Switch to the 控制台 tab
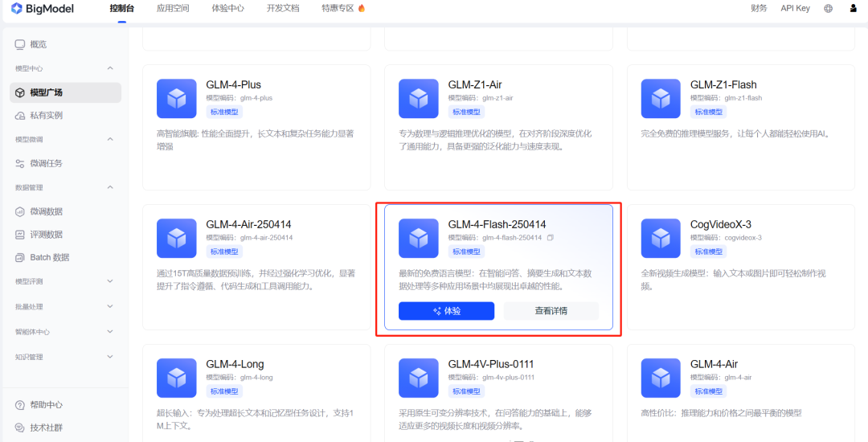This screenshot has width=868, height=442. click(122, 8)
